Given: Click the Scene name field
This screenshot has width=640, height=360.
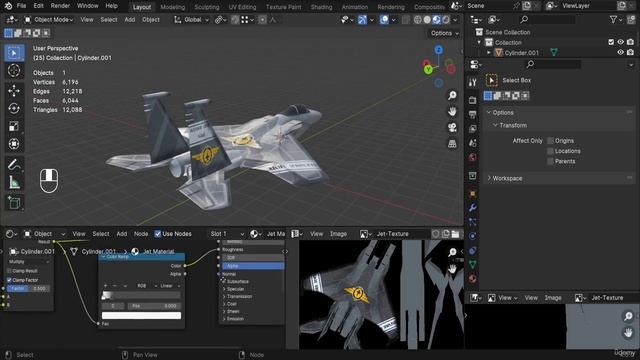Looking at the screenshot, I should 488,6.
